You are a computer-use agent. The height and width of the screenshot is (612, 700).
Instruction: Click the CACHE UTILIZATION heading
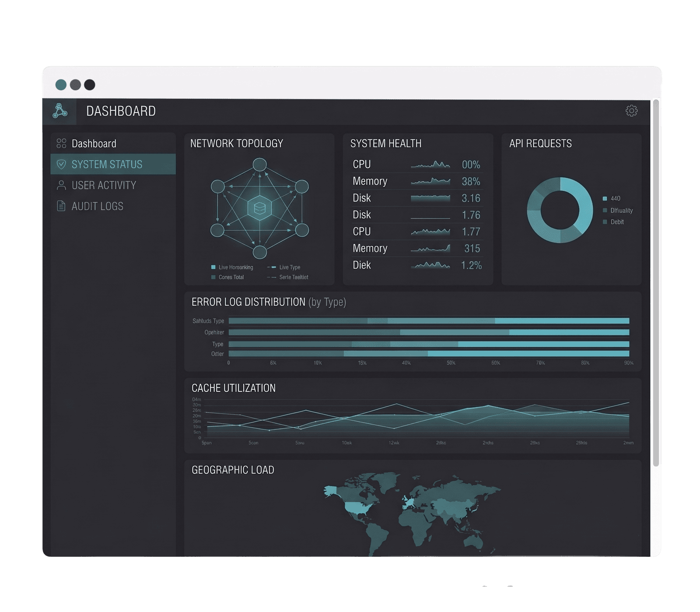pos(234,388)
